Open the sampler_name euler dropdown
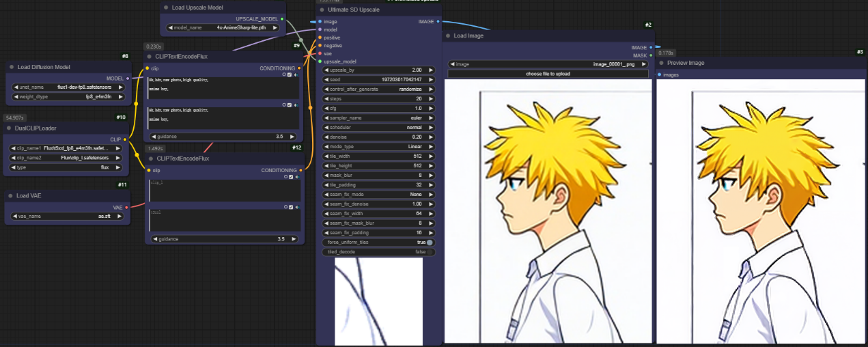 click(378, 118)
